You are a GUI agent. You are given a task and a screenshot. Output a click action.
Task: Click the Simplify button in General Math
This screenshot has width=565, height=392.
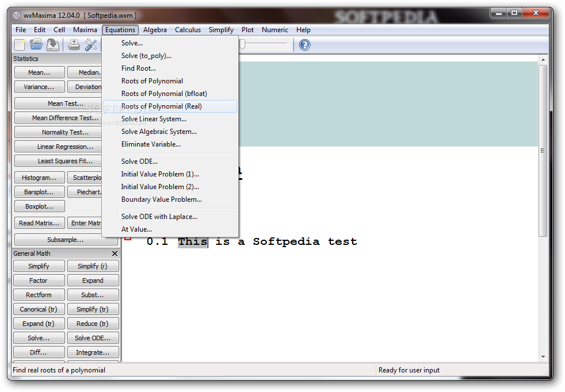[39, 266]
